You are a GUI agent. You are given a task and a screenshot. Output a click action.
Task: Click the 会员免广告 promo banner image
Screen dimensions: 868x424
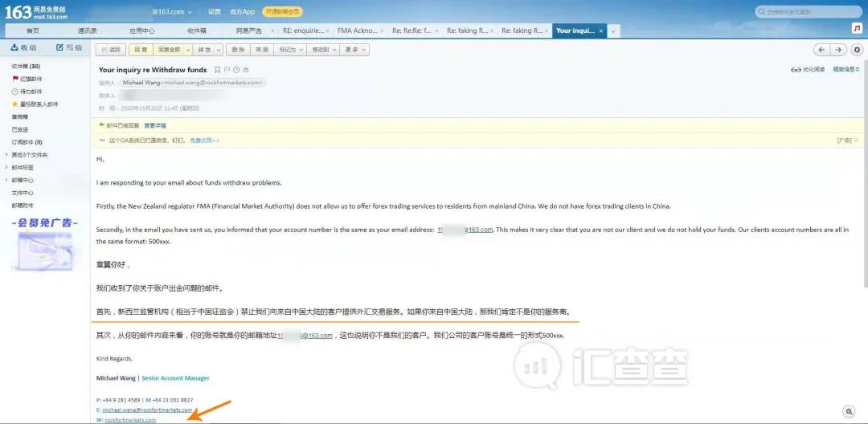(45, 243)
